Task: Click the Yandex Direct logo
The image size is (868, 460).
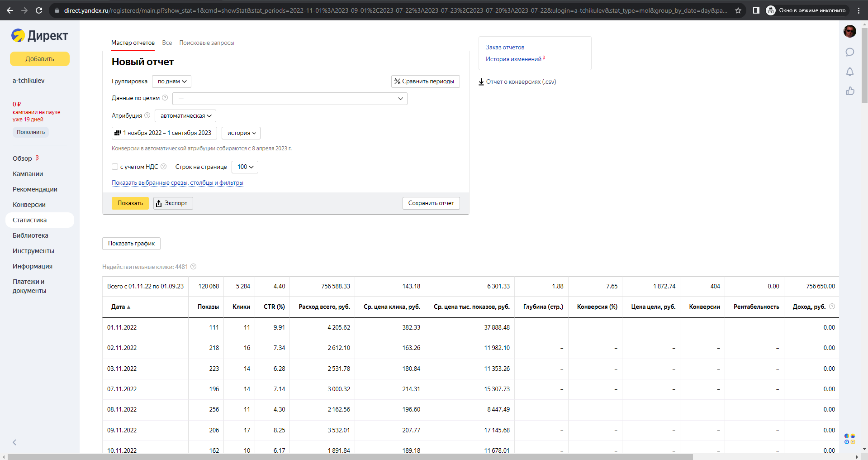Action: [40, 35]
